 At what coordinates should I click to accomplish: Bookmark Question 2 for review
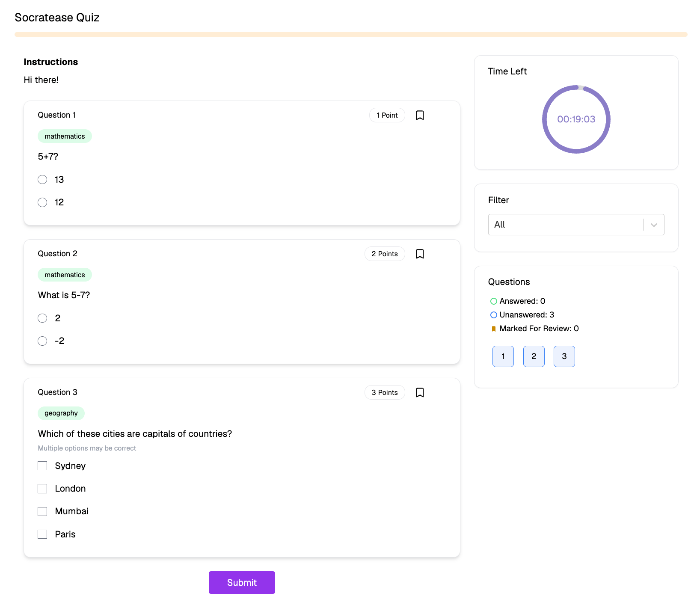click(x=420, y=254)
